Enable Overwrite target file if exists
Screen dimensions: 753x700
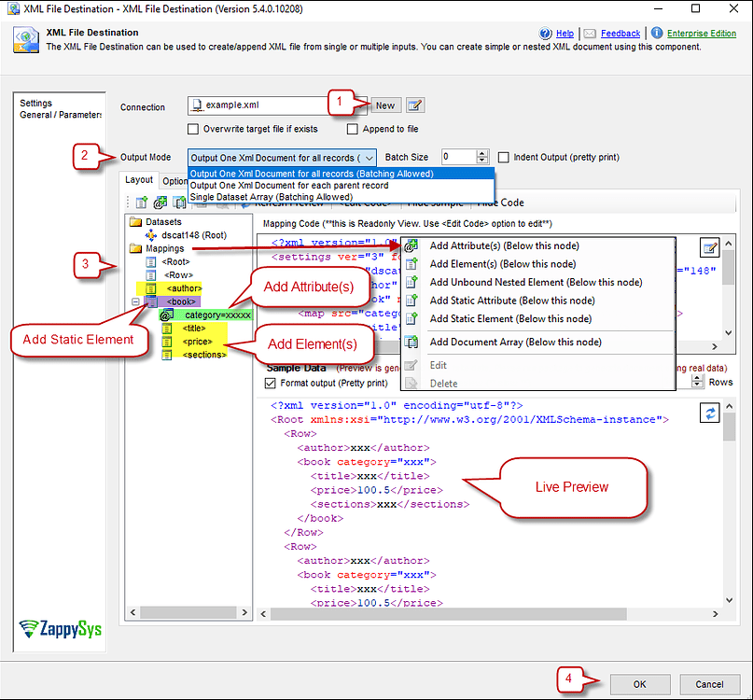point(193,128)
